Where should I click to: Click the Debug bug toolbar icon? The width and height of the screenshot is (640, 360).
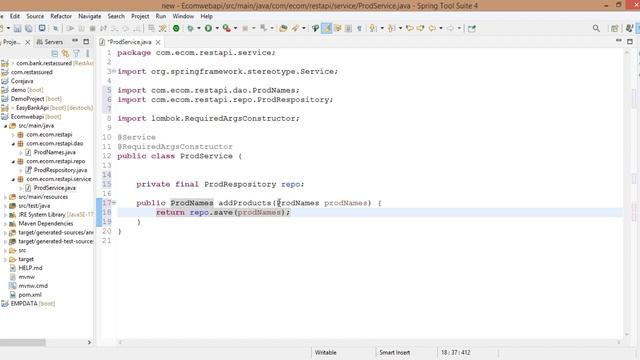tap(190, 28)
